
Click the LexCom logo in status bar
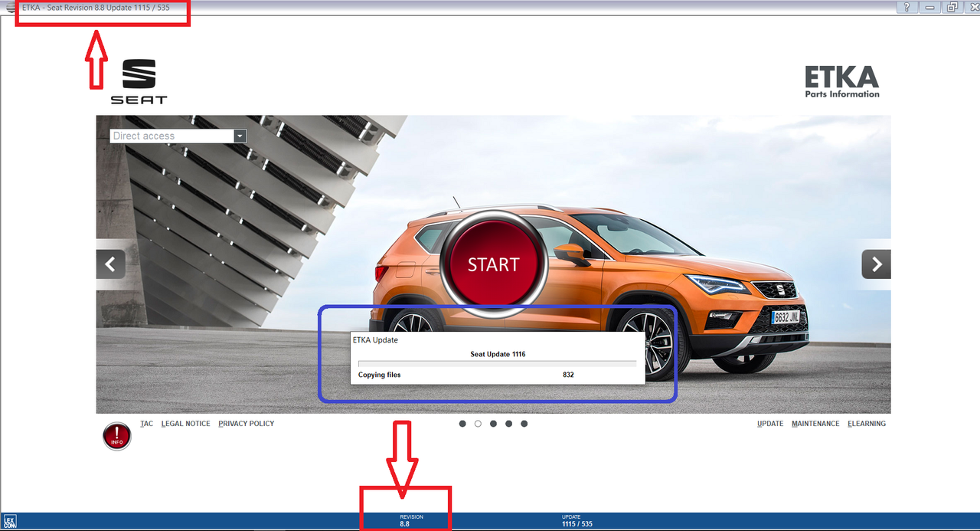coord(9,521)
